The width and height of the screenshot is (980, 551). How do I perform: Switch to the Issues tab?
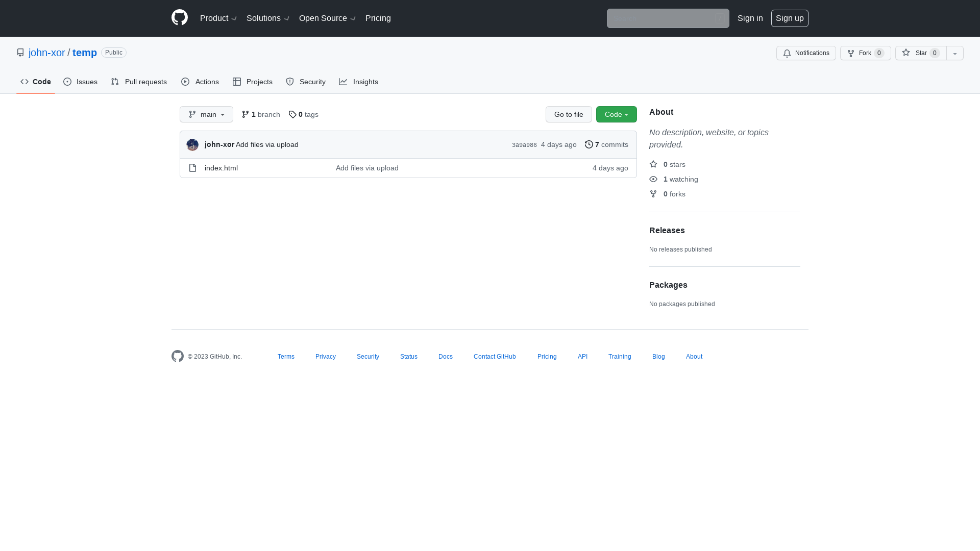point(80,82)
